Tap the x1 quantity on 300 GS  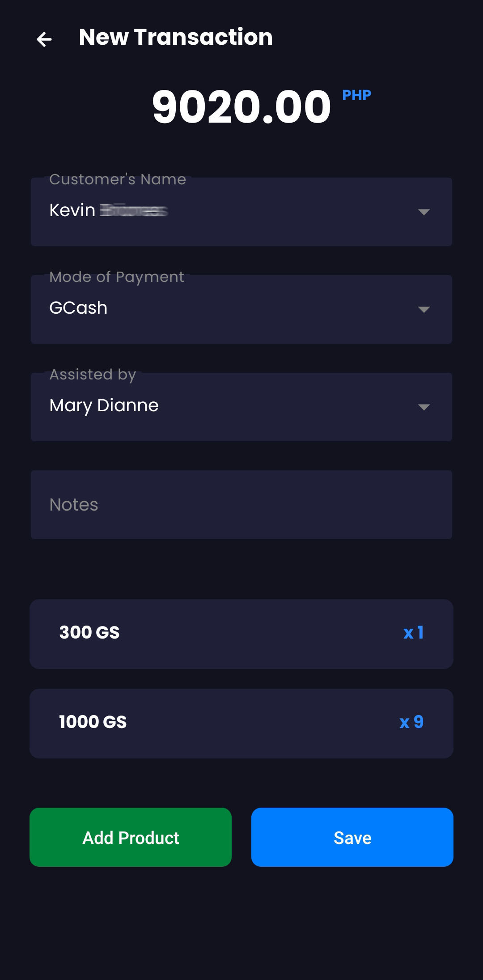click(413, 632)
